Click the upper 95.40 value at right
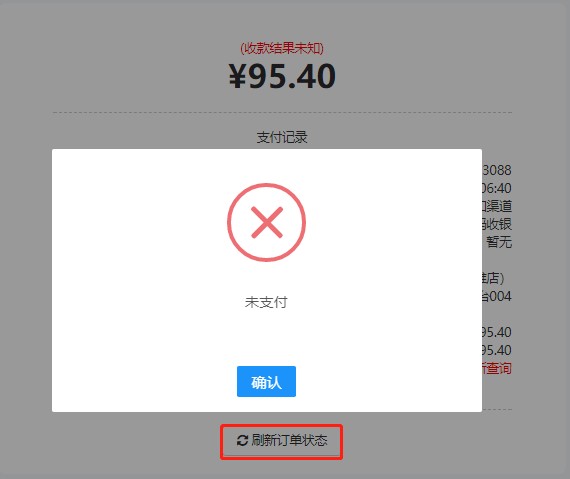The image size is (570, 479). tap(497, 332)
